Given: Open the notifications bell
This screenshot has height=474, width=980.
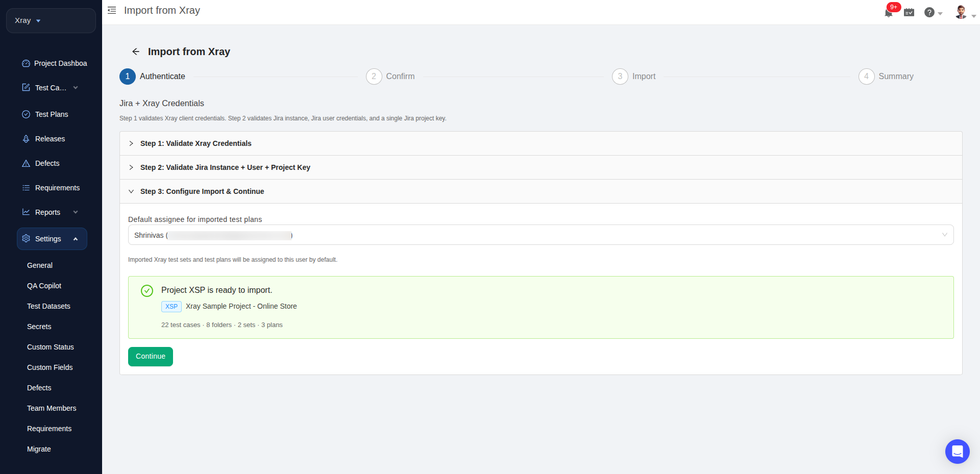Looking at the screenshot, I should click(888, 13).
